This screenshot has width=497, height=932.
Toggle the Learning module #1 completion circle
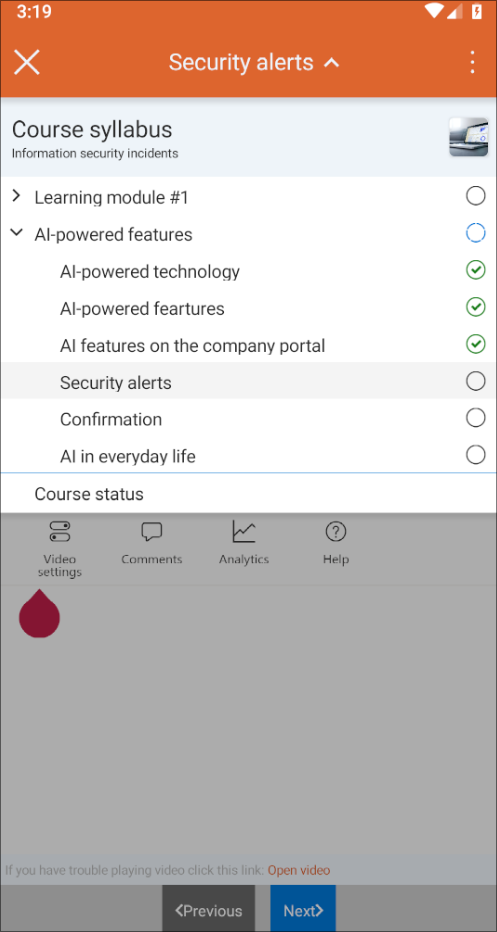(476, 196)
